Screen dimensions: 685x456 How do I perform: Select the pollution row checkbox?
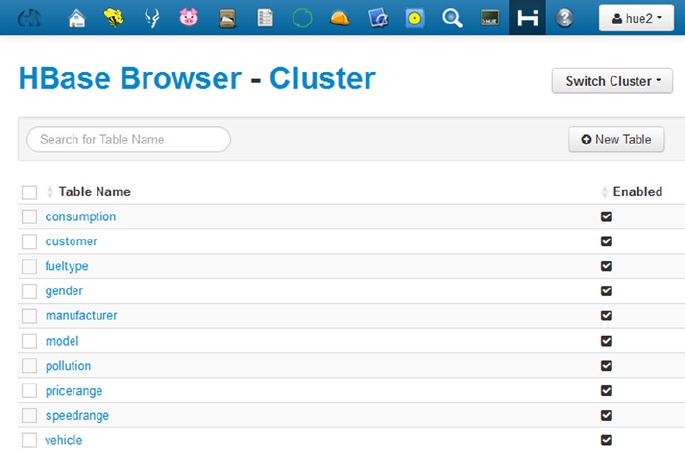coord(29,366)
